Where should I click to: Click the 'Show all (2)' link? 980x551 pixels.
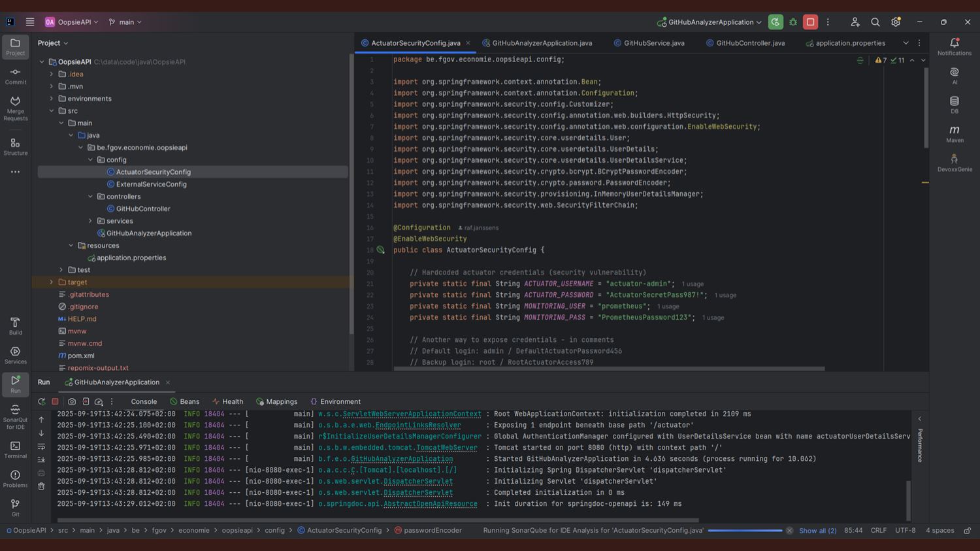tap(817, 531)
